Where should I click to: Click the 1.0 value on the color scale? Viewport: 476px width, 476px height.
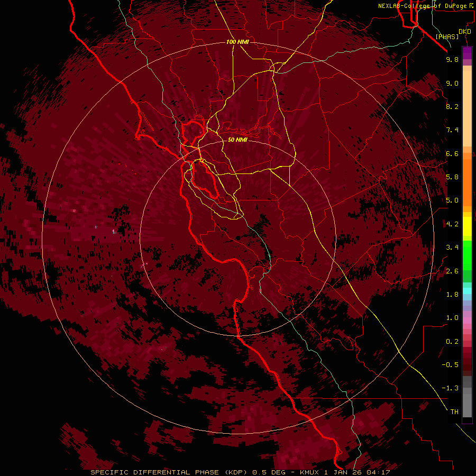coord(452,318)
